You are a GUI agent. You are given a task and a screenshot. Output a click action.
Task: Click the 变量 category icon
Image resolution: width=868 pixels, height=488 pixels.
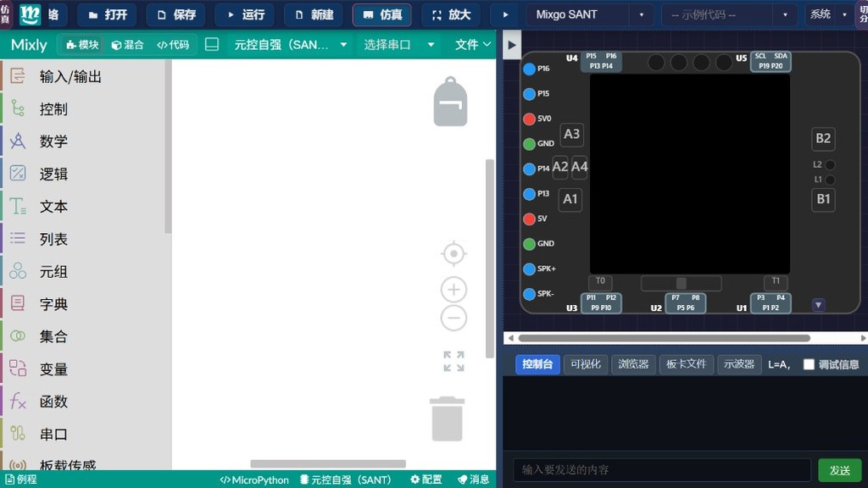[x=18, y=368]
